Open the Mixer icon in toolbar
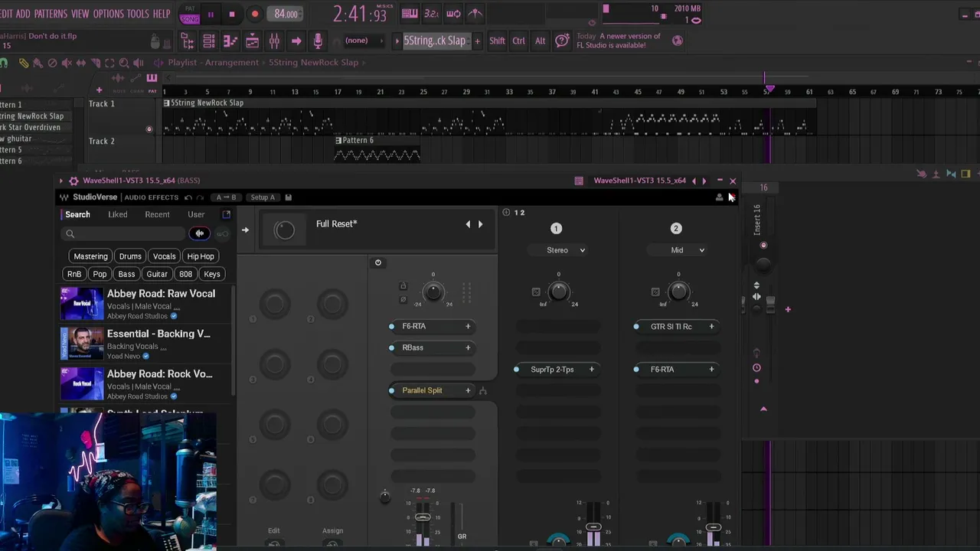The width and height of the screenshot is (980, 551). tap(274, 41)
